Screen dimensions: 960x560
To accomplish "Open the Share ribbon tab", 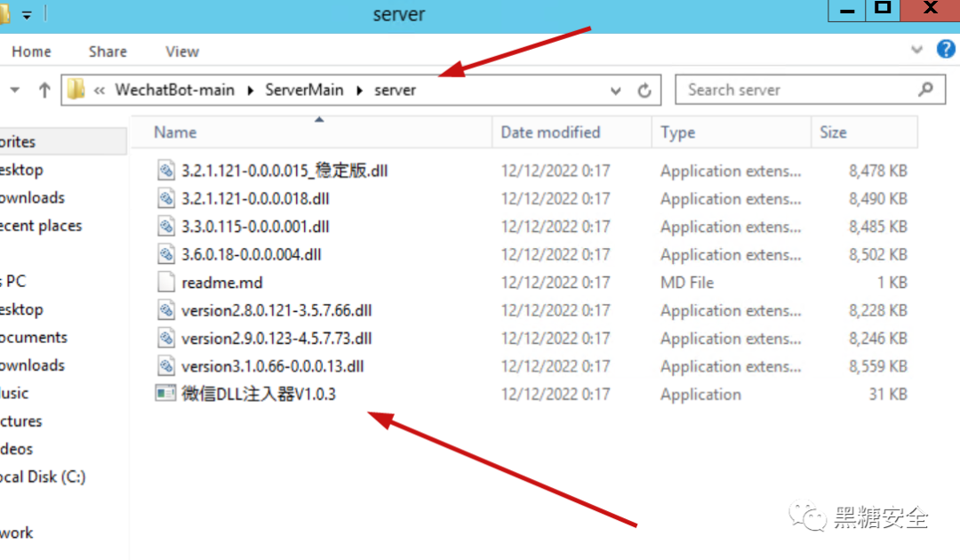I will 108,52.
